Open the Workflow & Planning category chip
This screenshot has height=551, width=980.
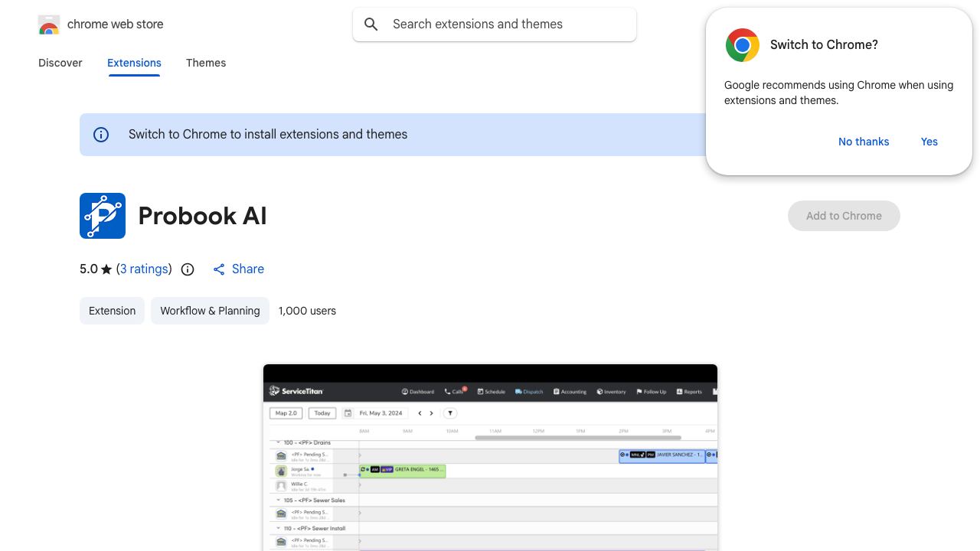(x=210, y=311)
